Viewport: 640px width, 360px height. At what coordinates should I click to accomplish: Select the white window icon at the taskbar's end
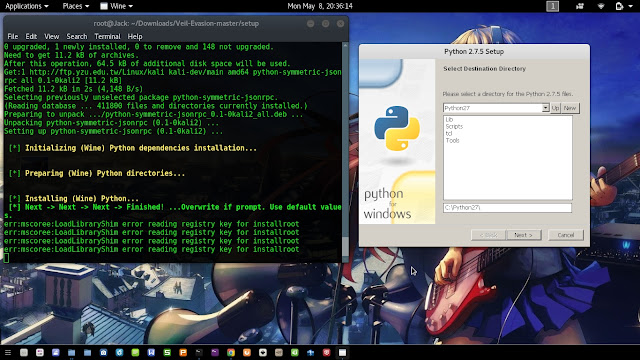342,352
